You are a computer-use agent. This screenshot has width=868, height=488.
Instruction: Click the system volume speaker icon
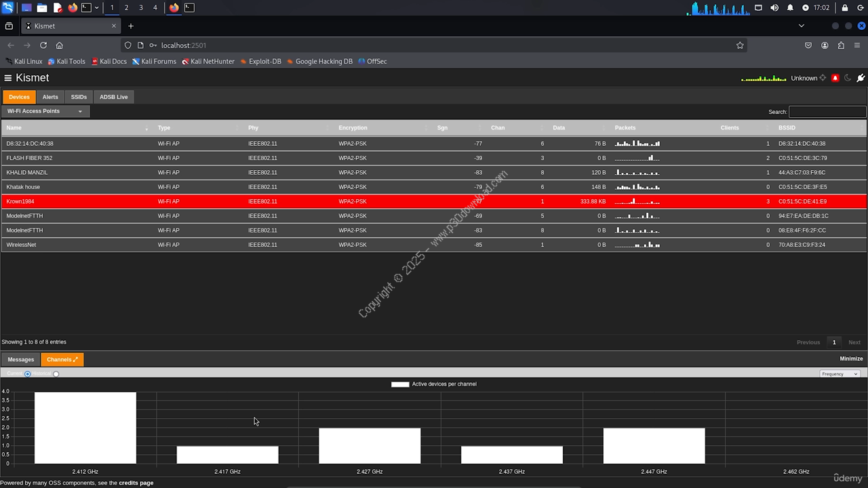tap(774, 7)
